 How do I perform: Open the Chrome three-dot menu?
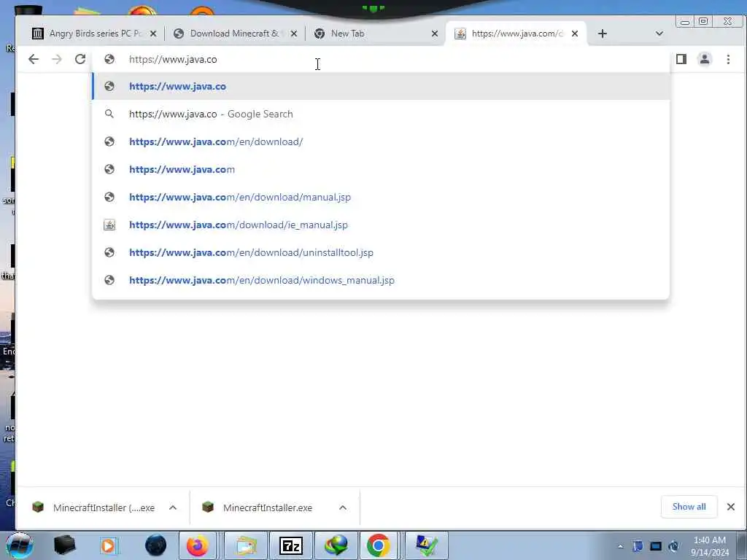coord(728,59)
